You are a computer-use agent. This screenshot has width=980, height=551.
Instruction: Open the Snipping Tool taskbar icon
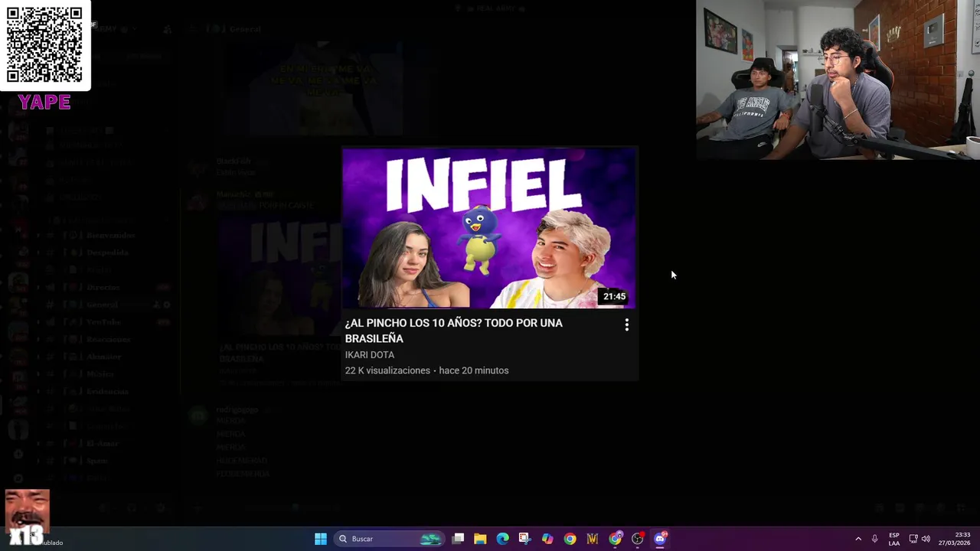click(524, 539)
